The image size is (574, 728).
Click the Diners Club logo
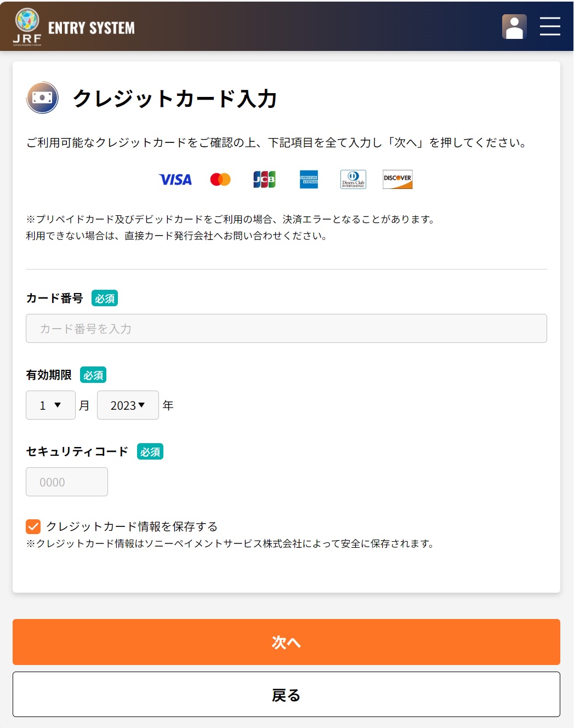click(x=353, y=180)
